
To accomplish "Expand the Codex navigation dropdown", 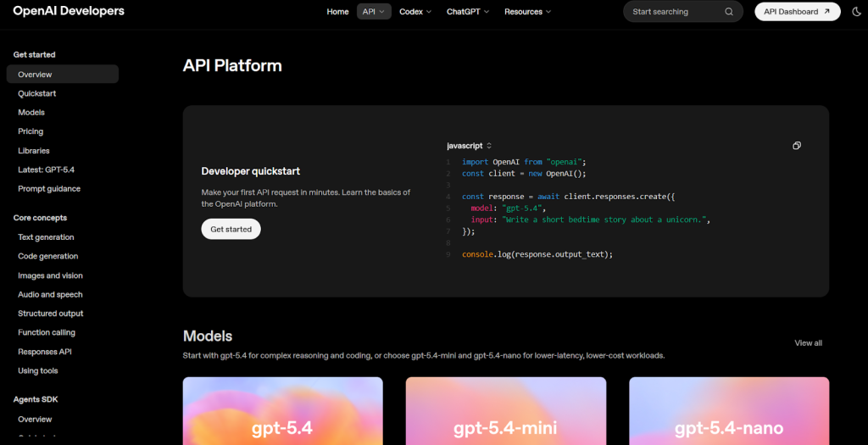I will point(415,12).
